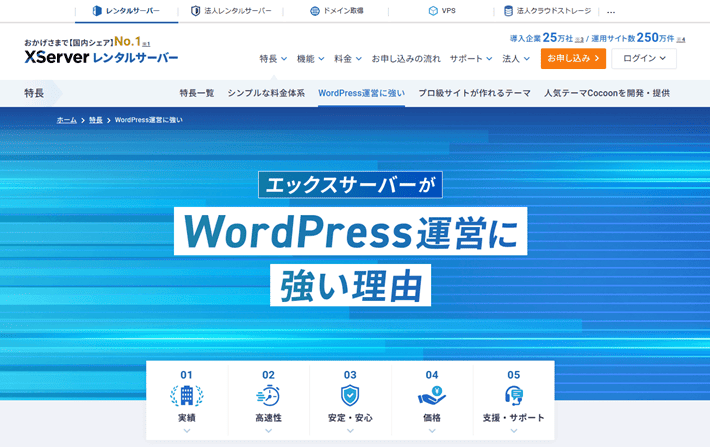710x447 pixels.
Task: Click the chevron under 高速性
Action: pyautogui.click(x=268, y=431)
